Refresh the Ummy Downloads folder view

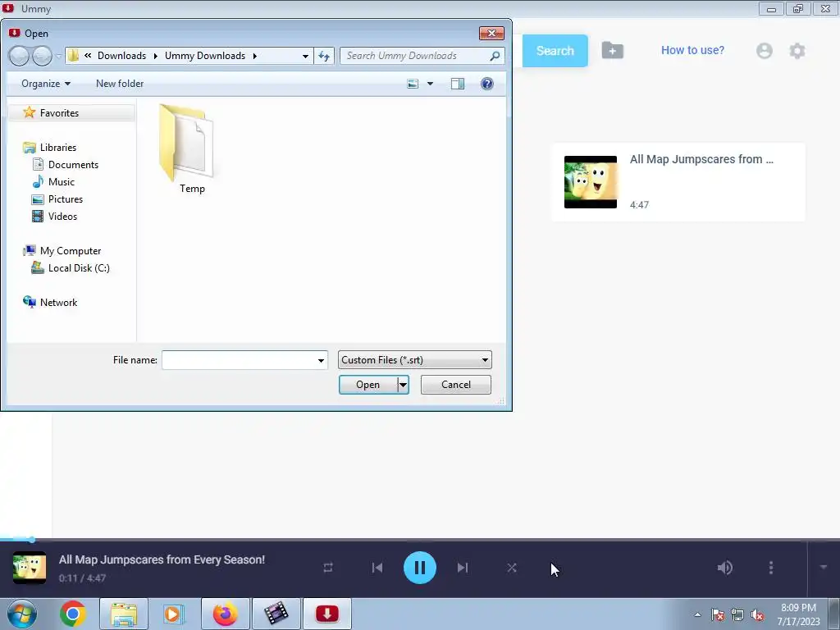324,56
